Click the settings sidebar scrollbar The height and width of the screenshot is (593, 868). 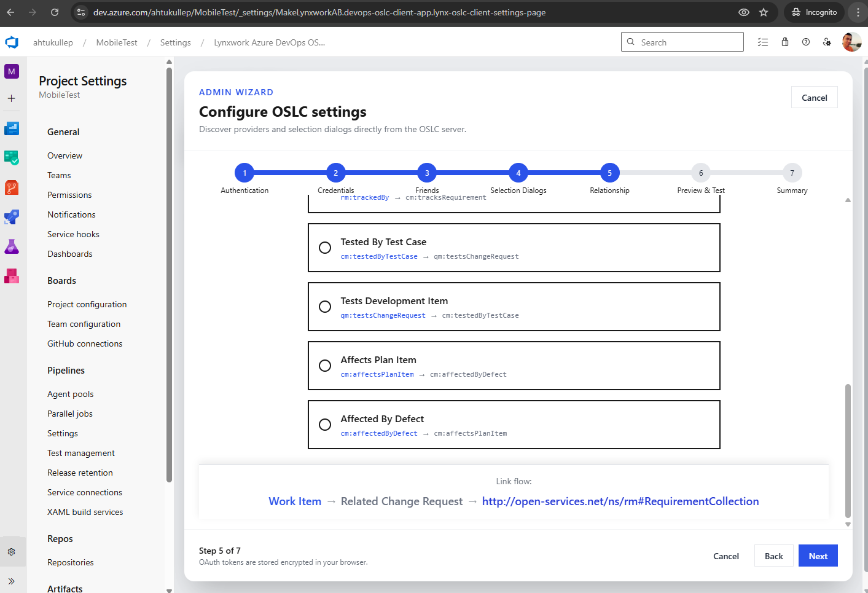click(x=169, y=275)
